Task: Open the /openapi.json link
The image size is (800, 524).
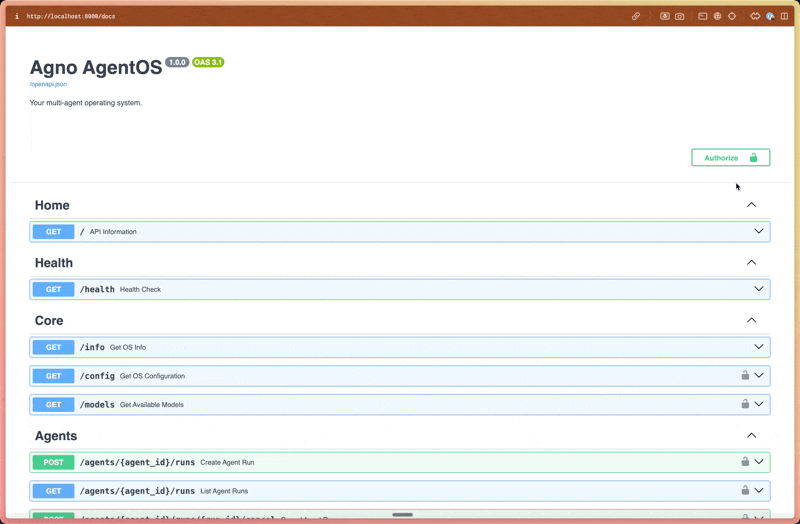Action: [48, 84]
